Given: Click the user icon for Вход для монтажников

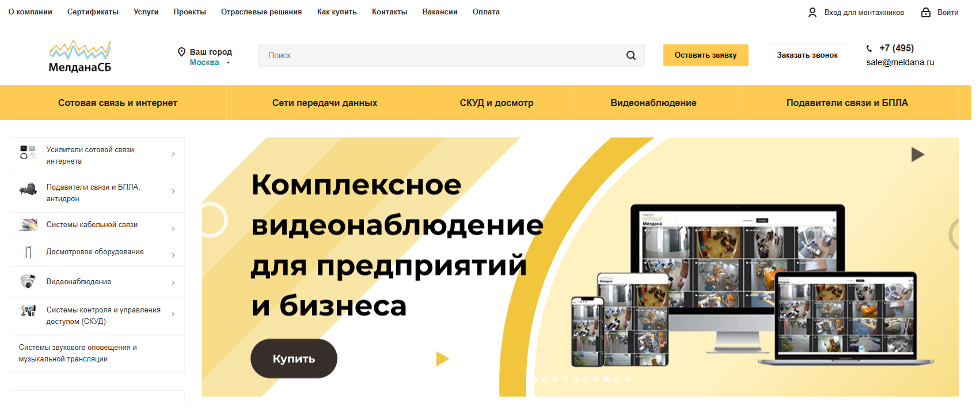Looking at the screenshot, I should 812,12.
